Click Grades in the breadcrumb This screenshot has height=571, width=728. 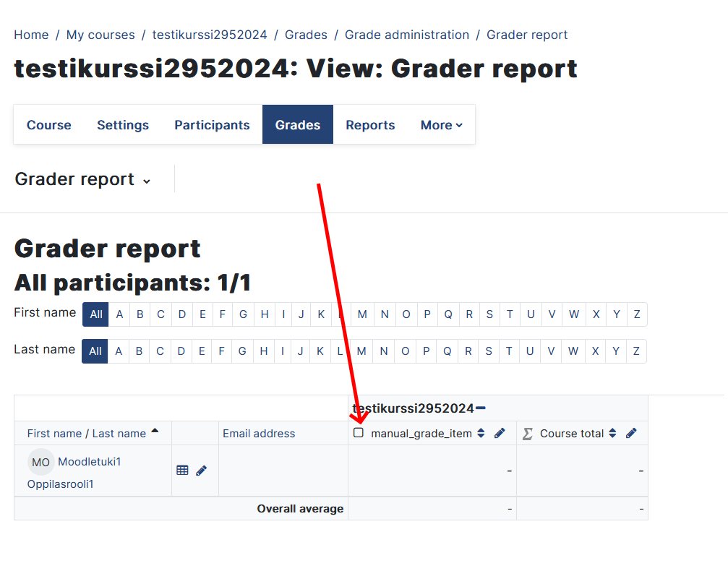(306, 35)
